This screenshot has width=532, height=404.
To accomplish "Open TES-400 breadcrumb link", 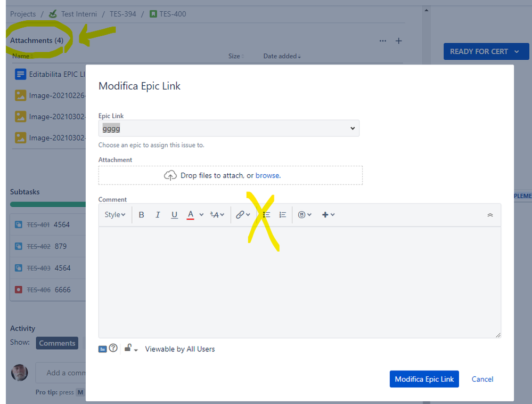I will 173,14.
